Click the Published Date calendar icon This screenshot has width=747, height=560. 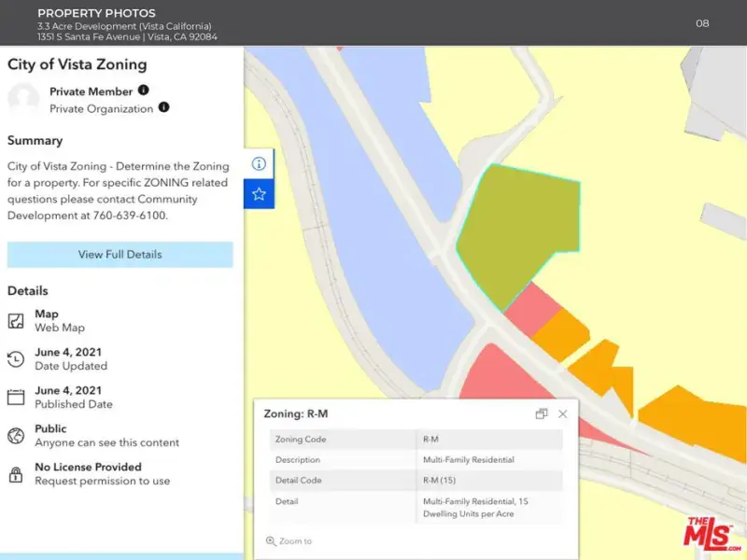pos(16,398)
